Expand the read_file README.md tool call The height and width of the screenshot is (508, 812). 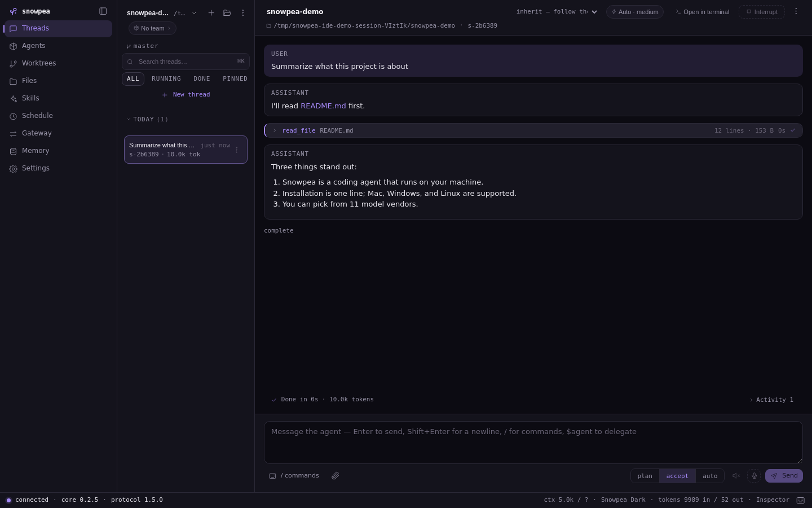(533, 130)
